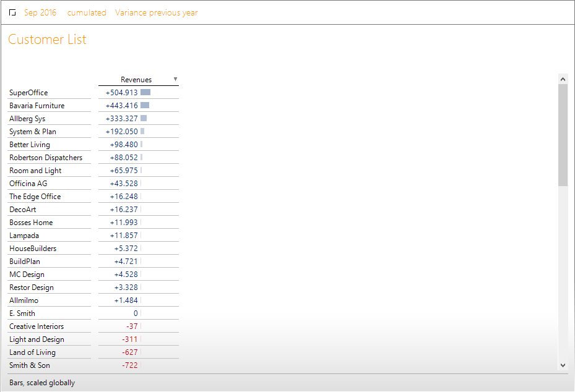This screenshot has height=392, width=575.
Task: Click the SuperOffice revenue bar
Action: [x=145, y=93]
